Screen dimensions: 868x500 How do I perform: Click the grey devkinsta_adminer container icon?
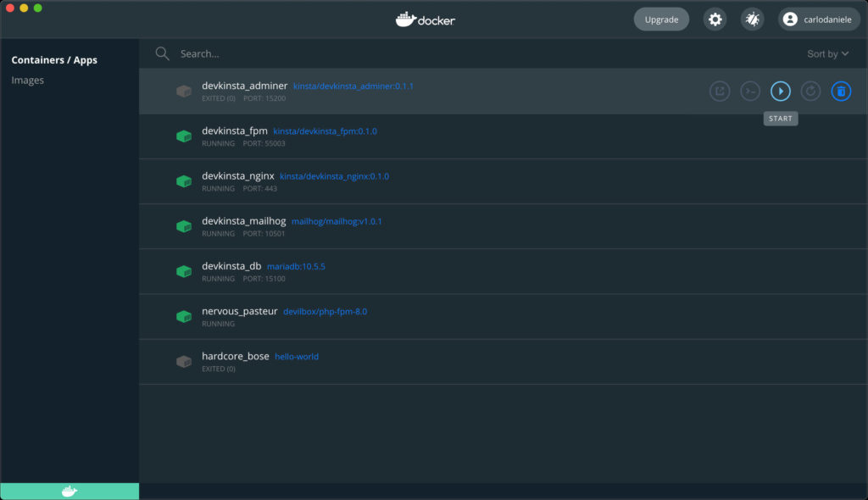184,92
